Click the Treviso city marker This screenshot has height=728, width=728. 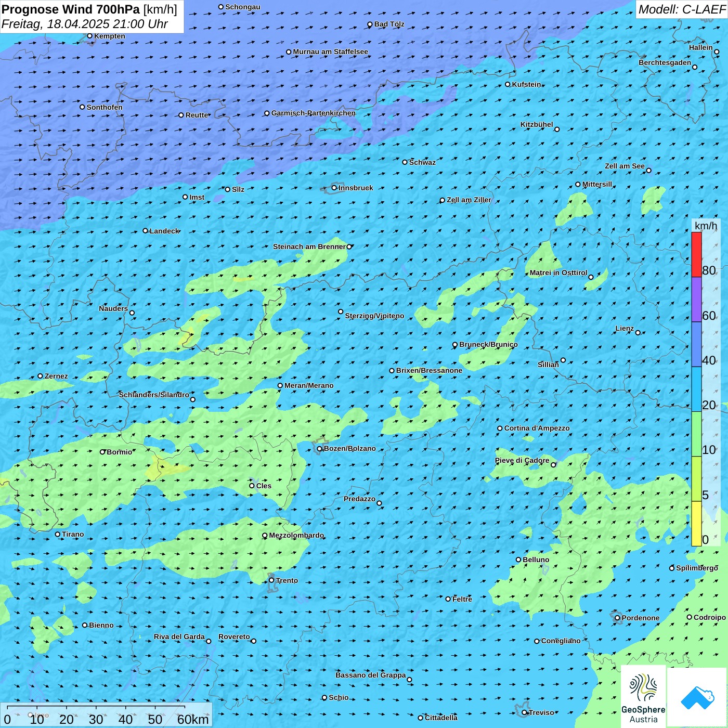pos(525,712)
